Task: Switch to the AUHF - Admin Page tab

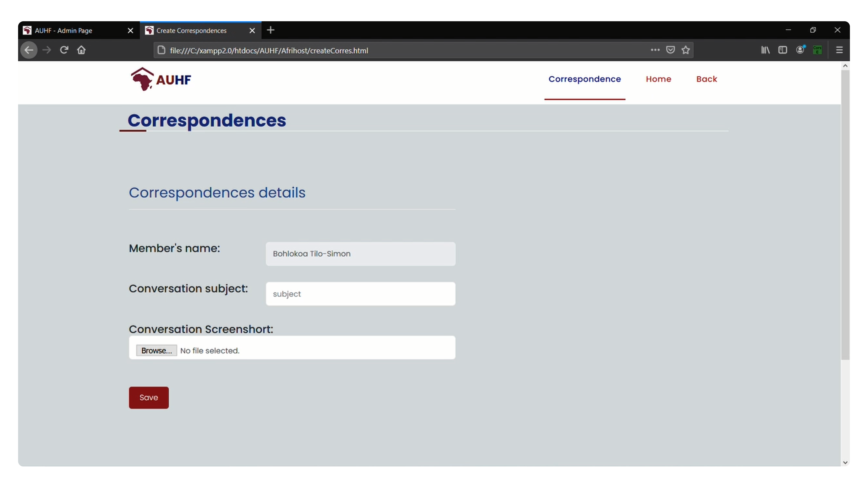Action: coord(79,31)
